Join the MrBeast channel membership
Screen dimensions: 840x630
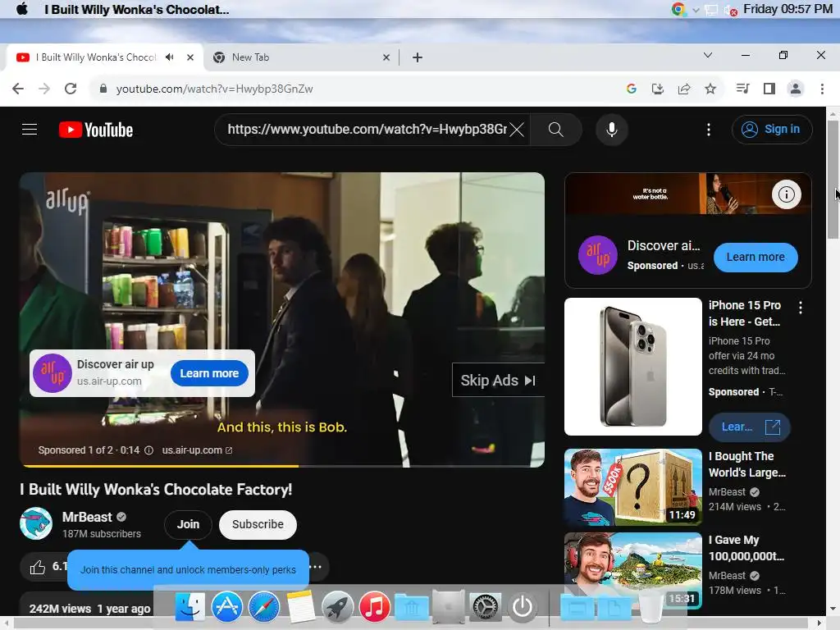pos(188,524)
